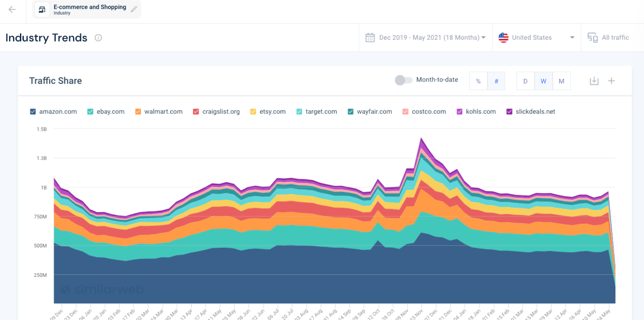Click the E-commerce and Shopping industry title

click(90, 7)
